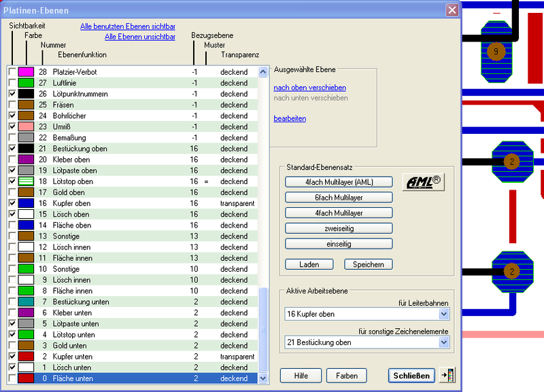Click 'nach oben verschieben' link

pyautogui.click(x=309, y=88)
